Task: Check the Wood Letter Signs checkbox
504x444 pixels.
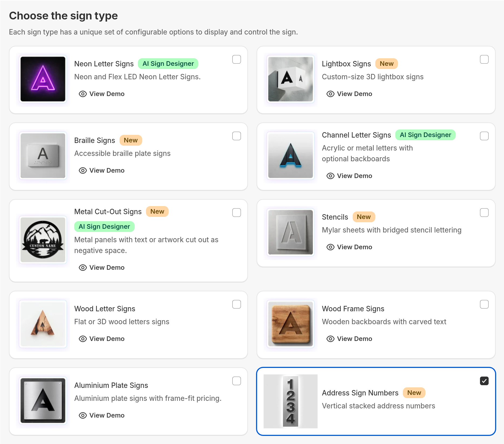Action: pos(237,304)
